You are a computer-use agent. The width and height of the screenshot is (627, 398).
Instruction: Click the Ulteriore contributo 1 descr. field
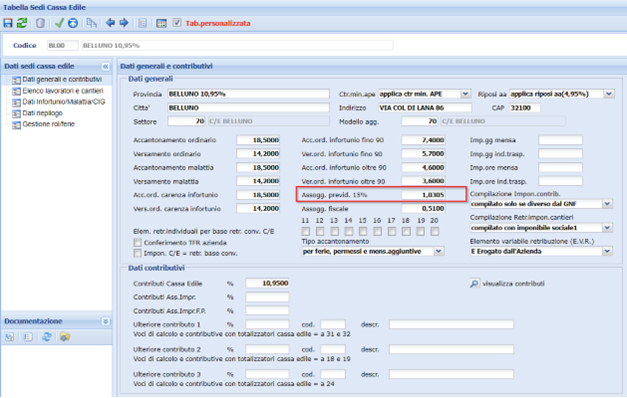tap(451, 324)
